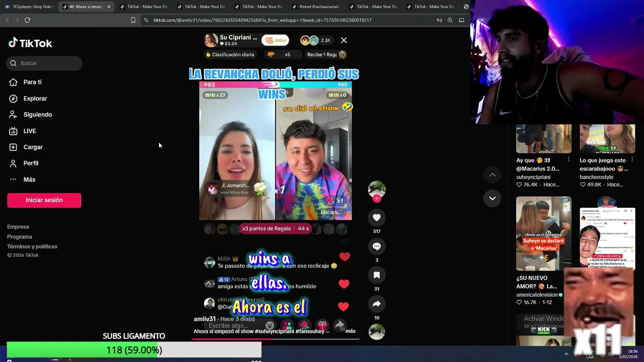Click the TikTok logo in the sidebar
The image size is (644, 362).
tap(30, 43)
